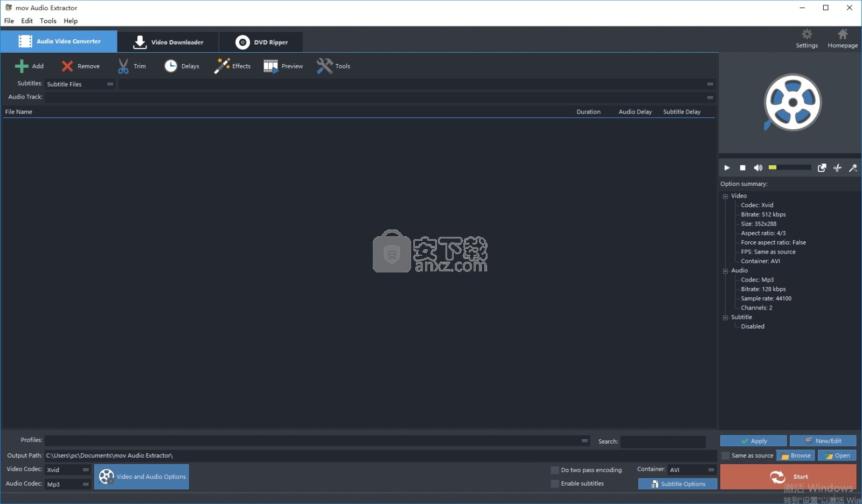Screen dimensions: 862x504
Task: Play the preview video
Action: (727, 168)
